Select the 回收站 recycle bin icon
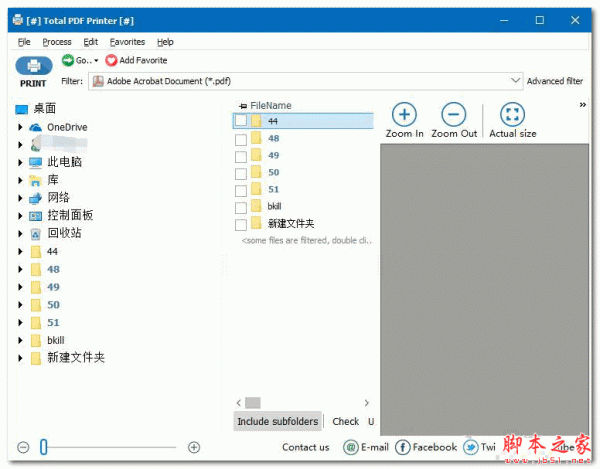Screen dimensions: 600x469 [x=35, y=234]
